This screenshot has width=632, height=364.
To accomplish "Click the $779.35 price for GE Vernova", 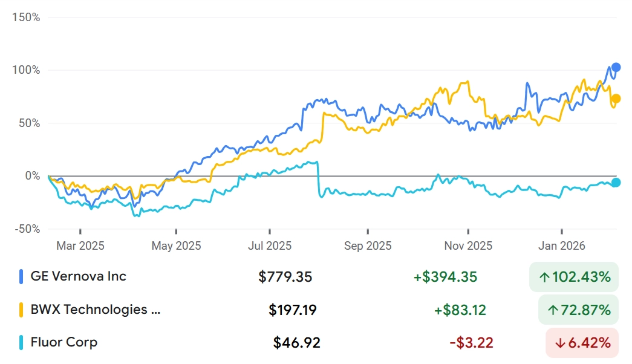I will pos(285,277).
